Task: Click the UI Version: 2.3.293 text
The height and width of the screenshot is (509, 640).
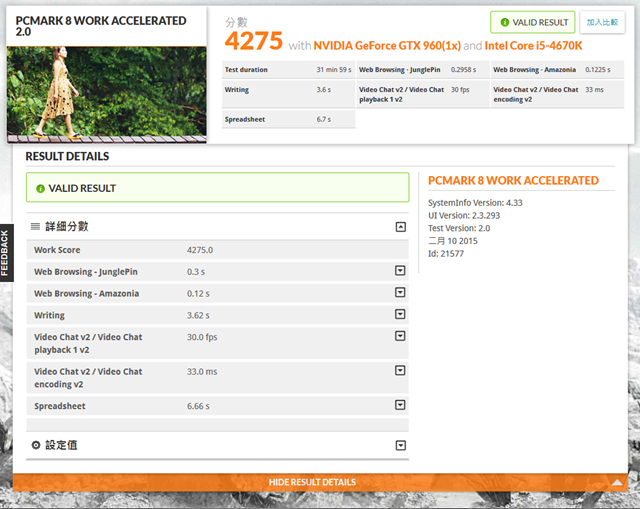Action: [x=464, y=216]
